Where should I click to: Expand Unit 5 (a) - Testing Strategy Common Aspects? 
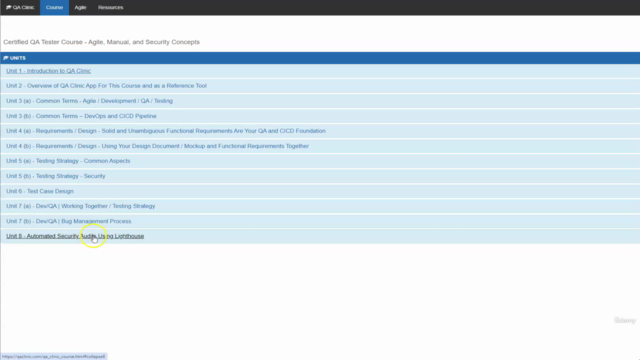(x=68, y=161)
